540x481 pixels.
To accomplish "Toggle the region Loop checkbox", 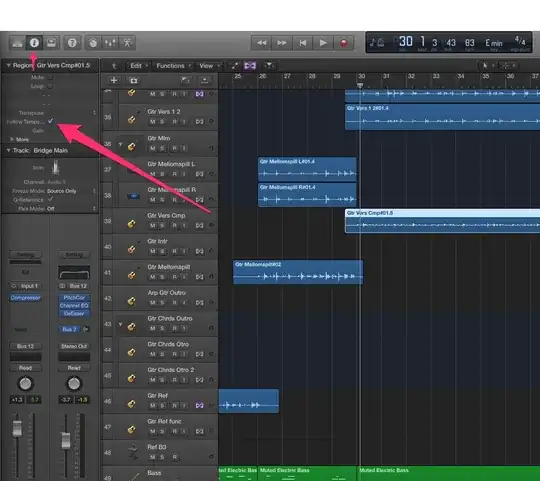I will [x=51, y=86].
